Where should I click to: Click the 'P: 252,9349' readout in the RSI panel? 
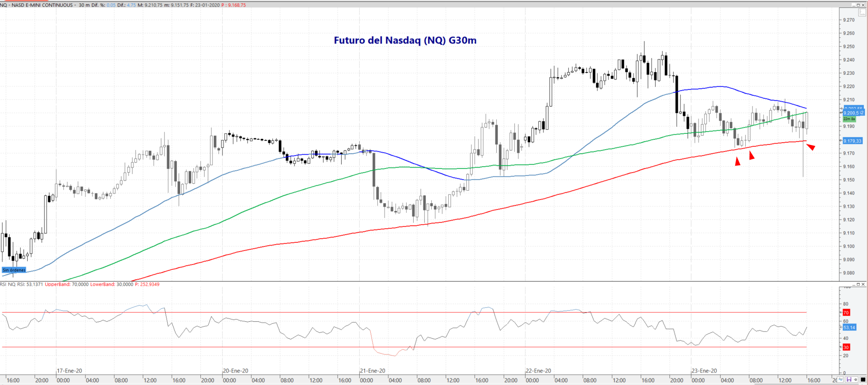tap(147, 284)
